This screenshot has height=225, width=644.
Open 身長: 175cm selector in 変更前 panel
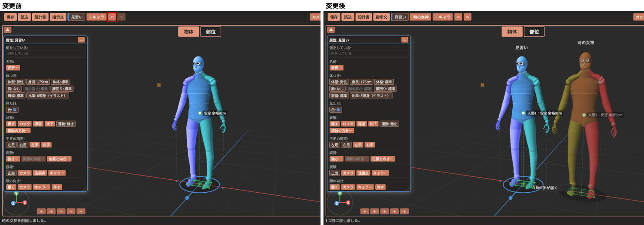click(x=38, y=82)
